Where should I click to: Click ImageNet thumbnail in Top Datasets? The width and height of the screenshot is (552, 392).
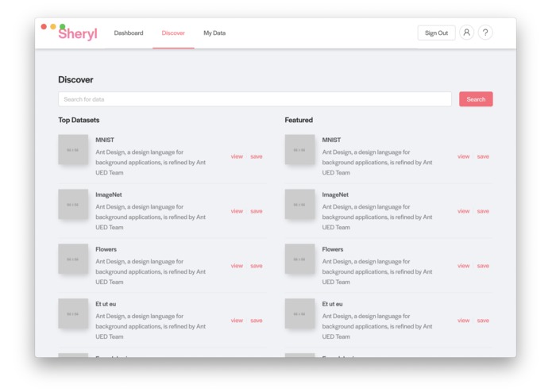click(x=73, y=204)
